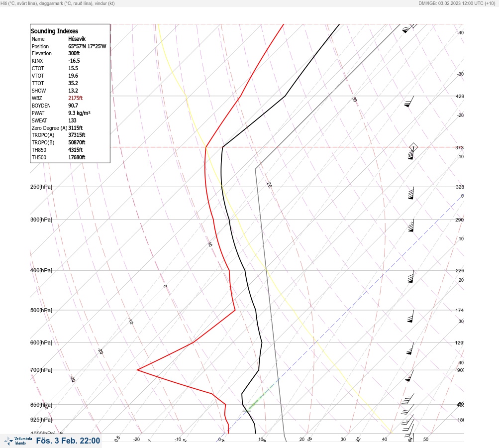Click the wind barb at 300 hPa level

(411, 225)
